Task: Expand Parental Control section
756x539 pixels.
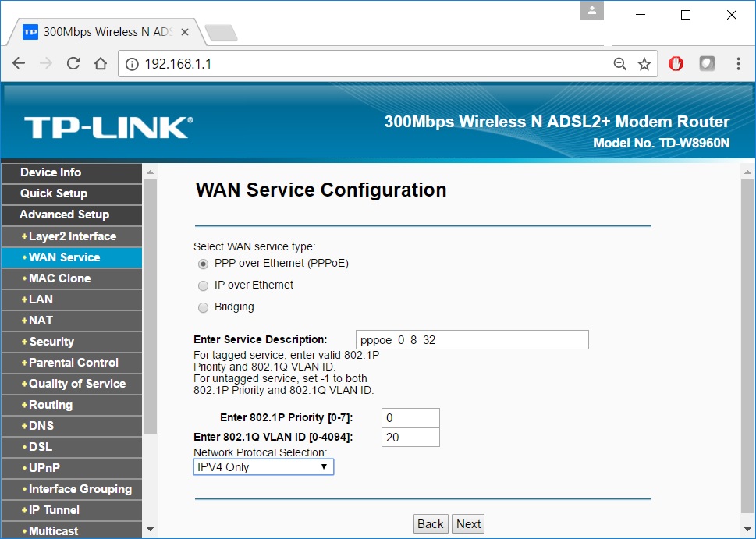Action: pyautogui.click(x=71, y=363)
